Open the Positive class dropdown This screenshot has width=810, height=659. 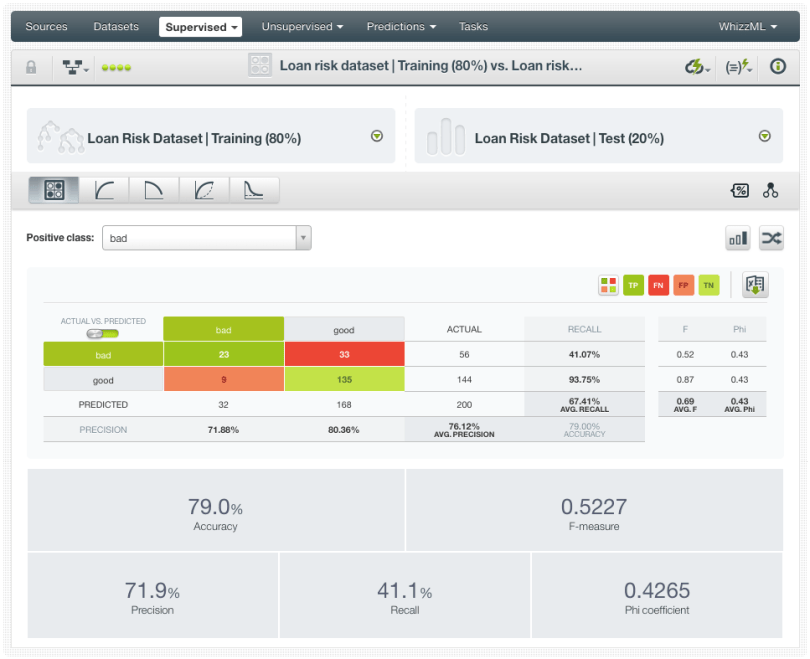(x=207, y=238)
